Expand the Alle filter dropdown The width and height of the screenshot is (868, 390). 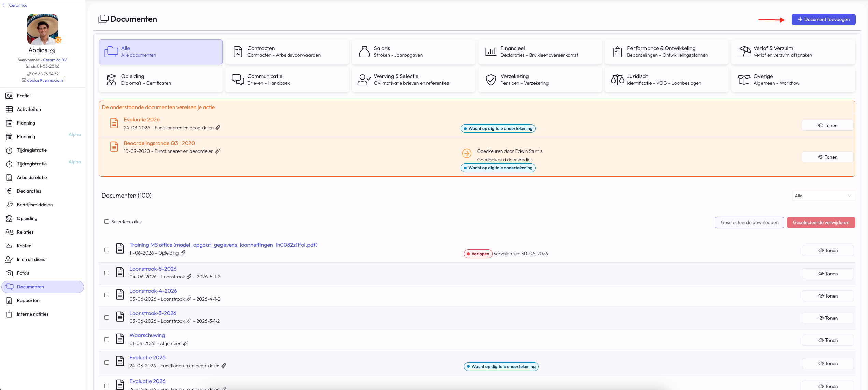(x=823, y=196)
